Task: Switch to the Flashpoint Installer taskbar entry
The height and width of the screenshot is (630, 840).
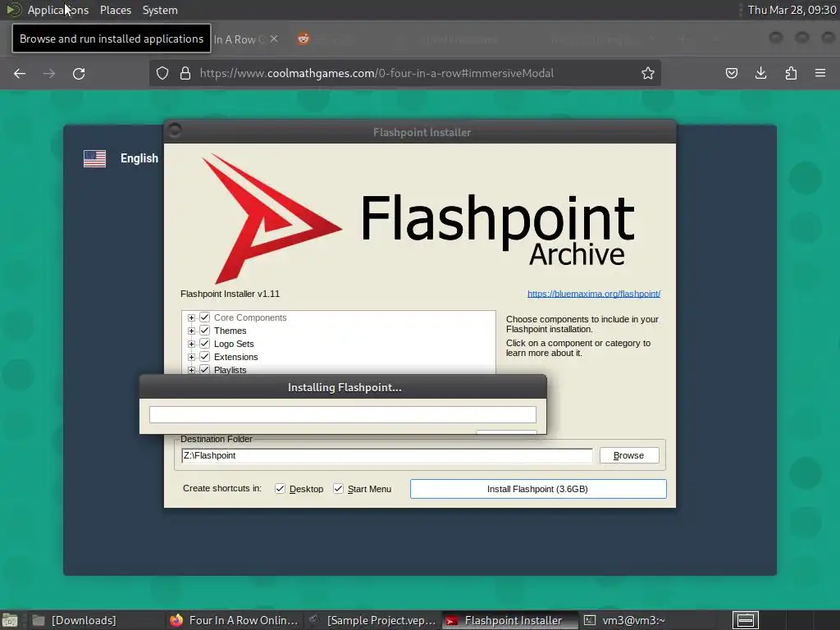Action: pos(510,620)
